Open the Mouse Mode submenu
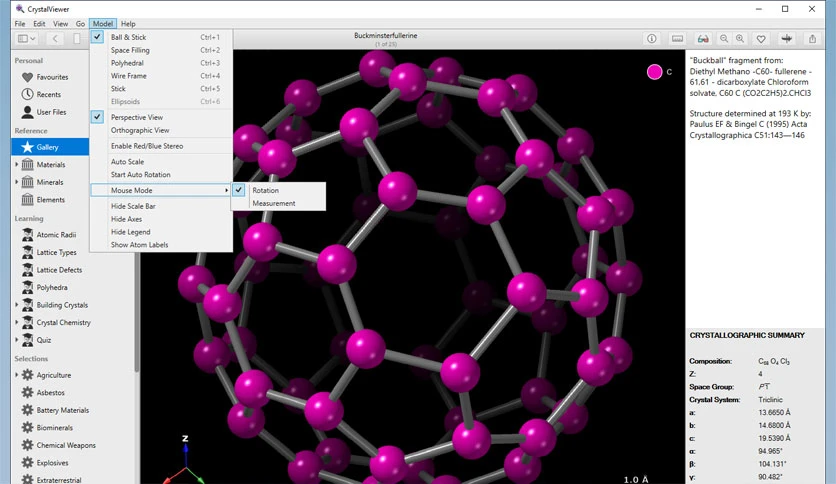 pos(161,190)
